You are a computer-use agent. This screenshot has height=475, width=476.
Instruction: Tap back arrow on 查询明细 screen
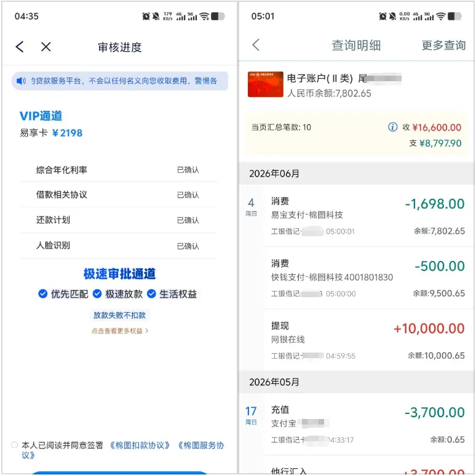pos(256,45)
